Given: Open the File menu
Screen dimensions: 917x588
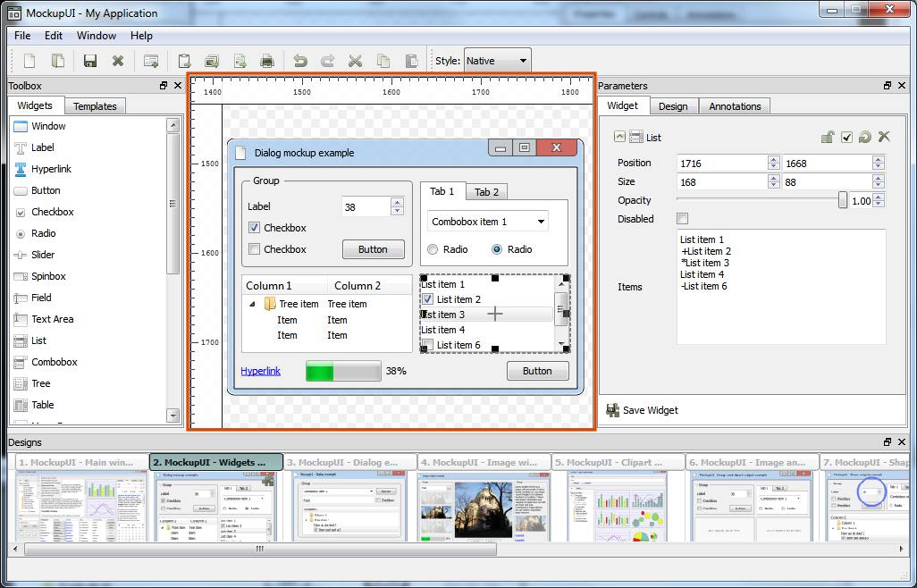Looking at the screenshot, I should [x=22, y=36].
